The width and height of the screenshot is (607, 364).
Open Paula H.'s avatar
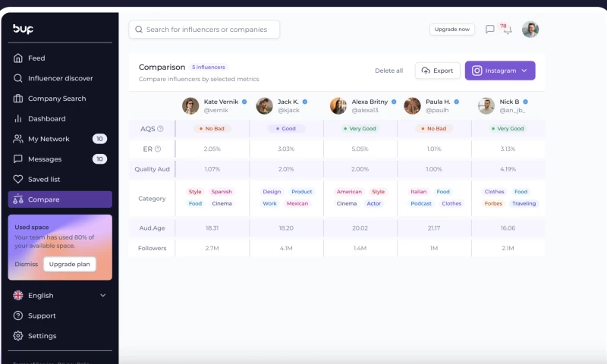412,106
